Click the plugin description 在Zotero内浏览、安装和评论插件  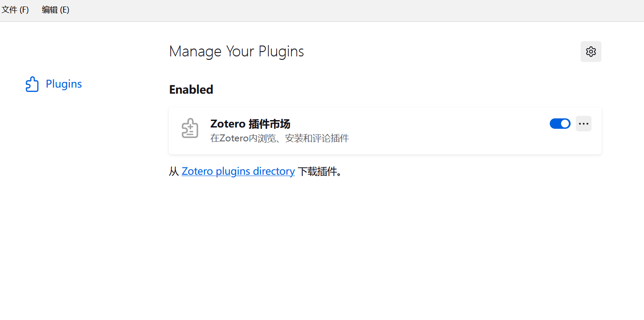[280, 139]
